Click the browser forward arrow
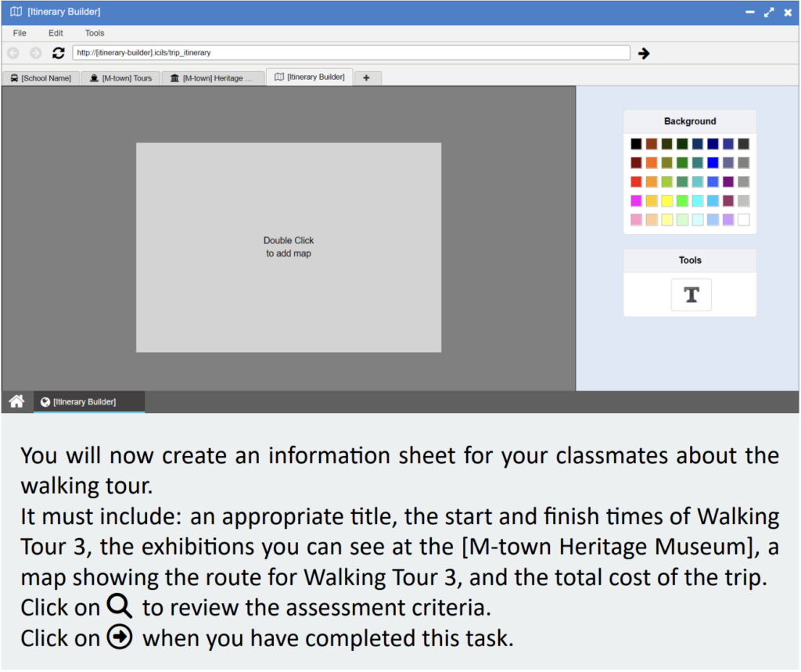Viewport: 801px width, 672px height. point(35,53)
